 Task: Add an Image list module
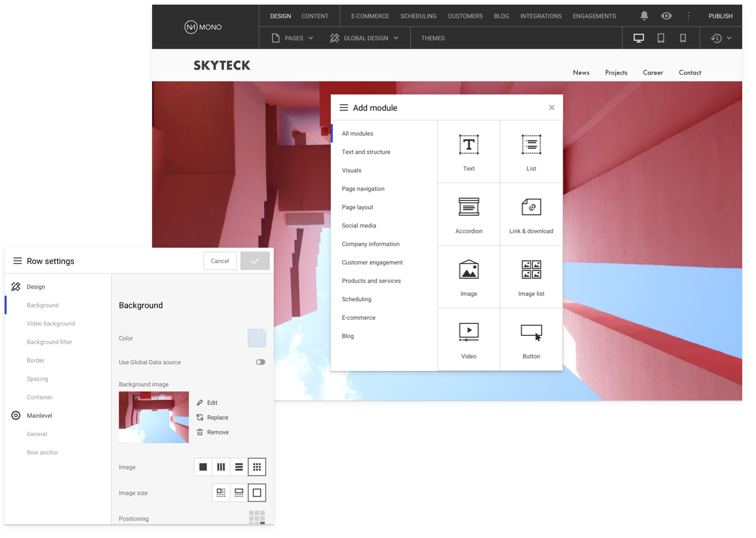click(531, 277)
